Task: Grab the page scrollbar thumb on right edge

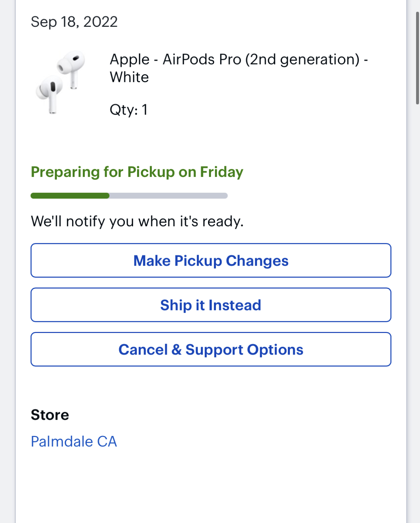Action: tap(417, 58)
